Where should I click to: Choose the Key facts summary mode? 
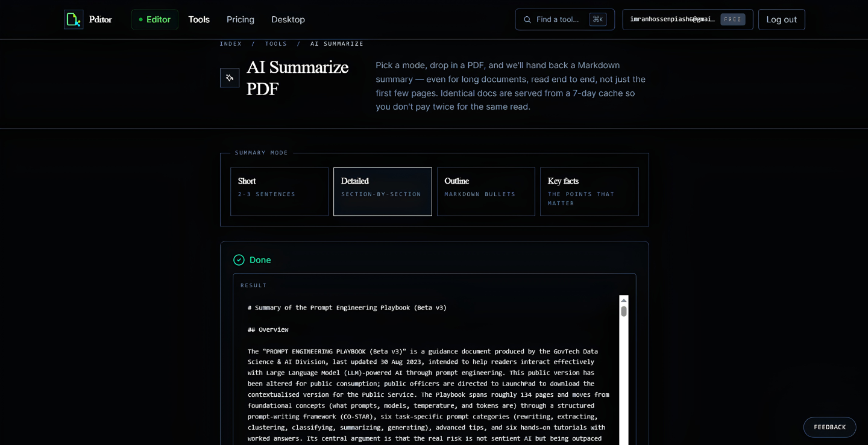(x=590, y=191)
